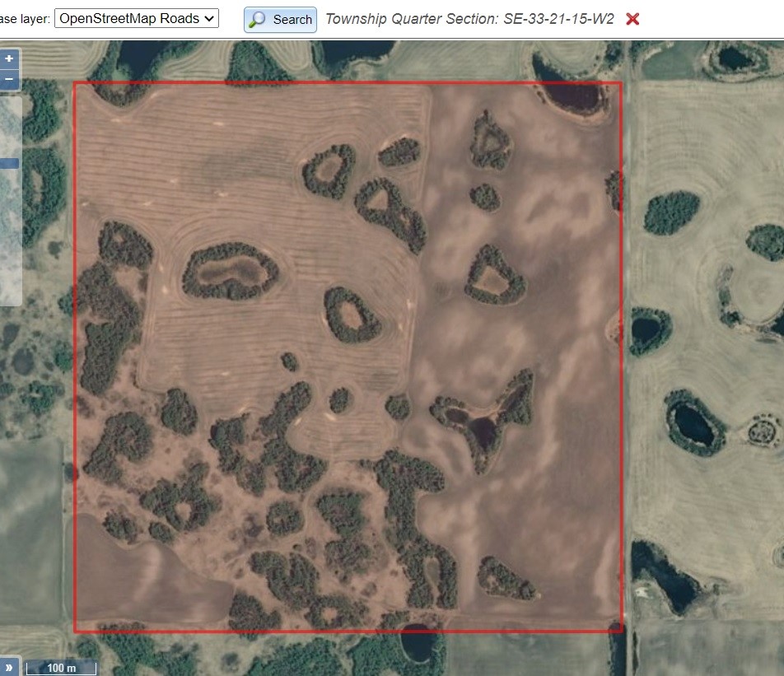784x676 pixels.
Task: Click the Township Quarter Section SE-33-21-15-W2 text
Action: [469, 19]
